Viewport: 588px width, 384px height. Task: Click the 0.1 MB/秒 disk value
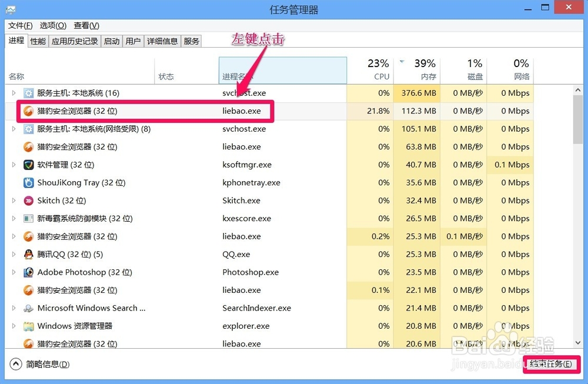[465, 236]
